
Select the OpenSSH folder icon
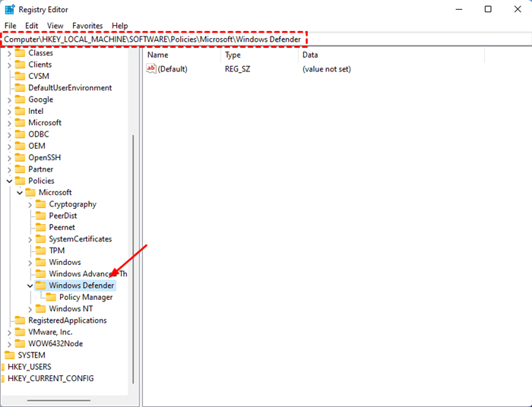point(20,157)
